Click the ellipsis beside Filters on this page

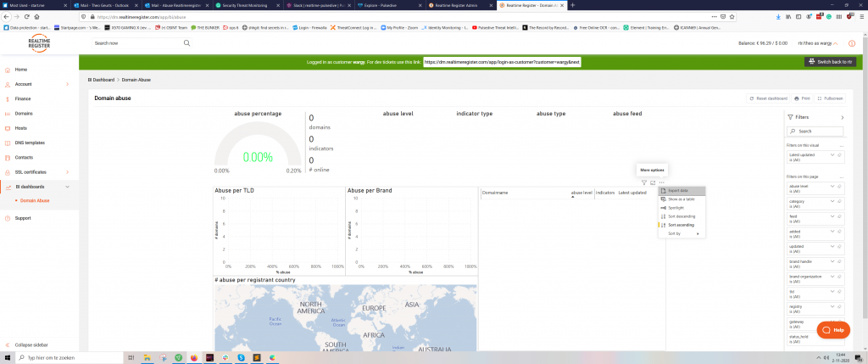(842, 176)
